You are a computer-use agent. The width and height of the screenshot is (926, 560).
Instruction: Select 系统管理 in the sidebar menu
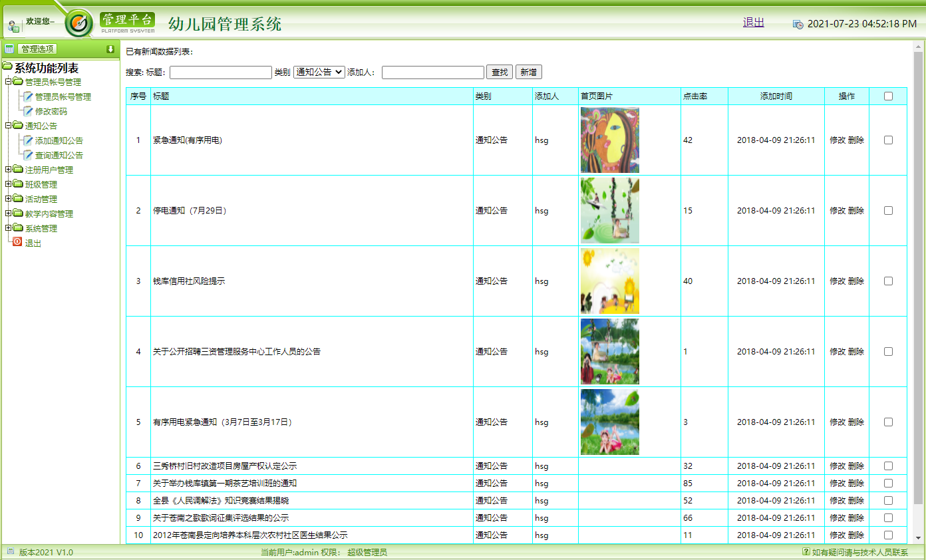tap(40, 228)
